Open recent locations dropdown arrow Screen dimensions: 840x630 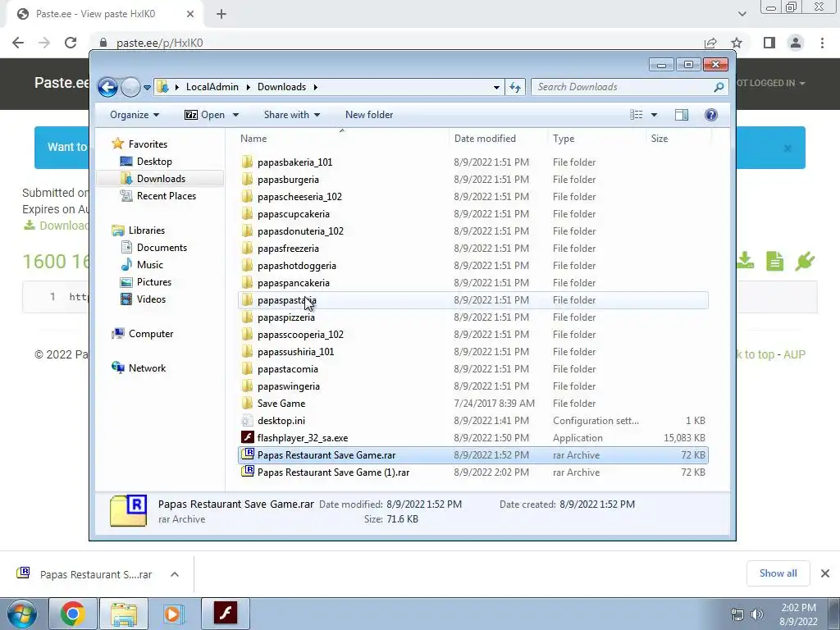point(147,87)
